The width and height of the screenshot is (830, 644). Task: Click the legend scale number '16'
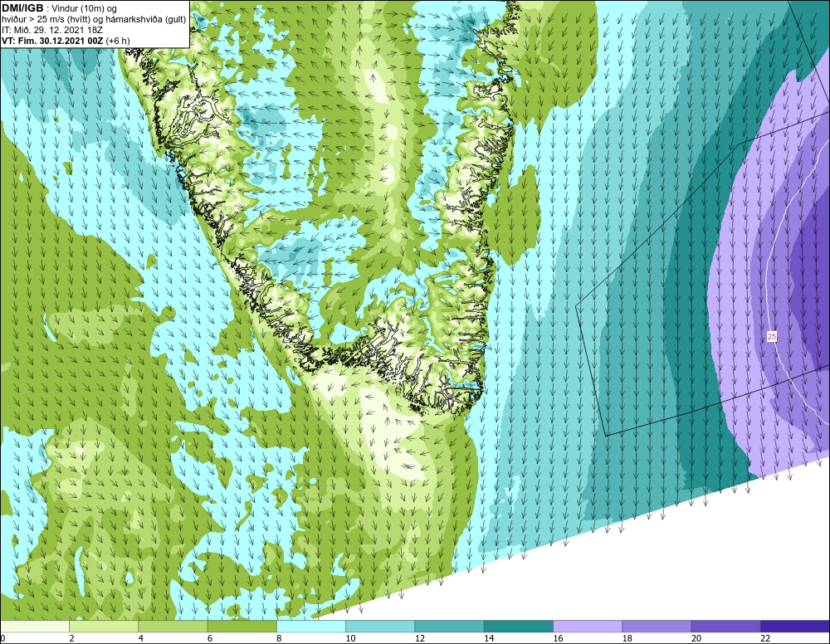tap(558, 638)
